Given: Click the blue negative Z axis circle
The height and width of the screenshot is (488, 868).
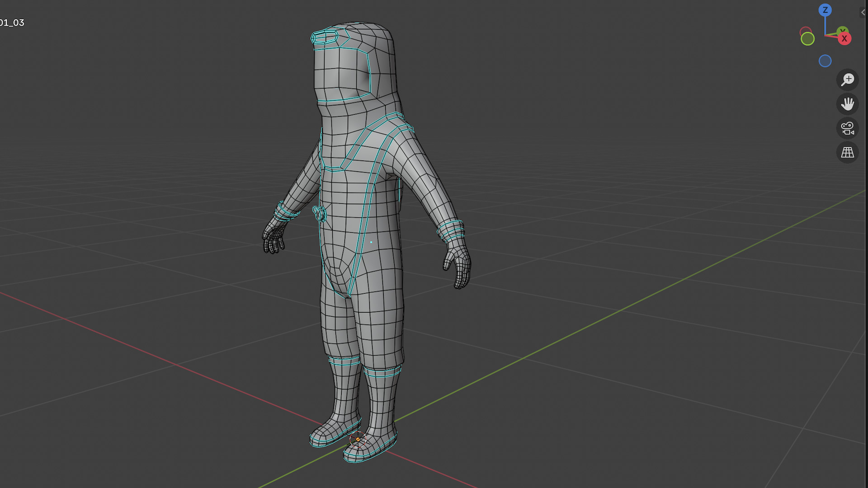Looking at the screenshot, I should [x=825, y=61].
